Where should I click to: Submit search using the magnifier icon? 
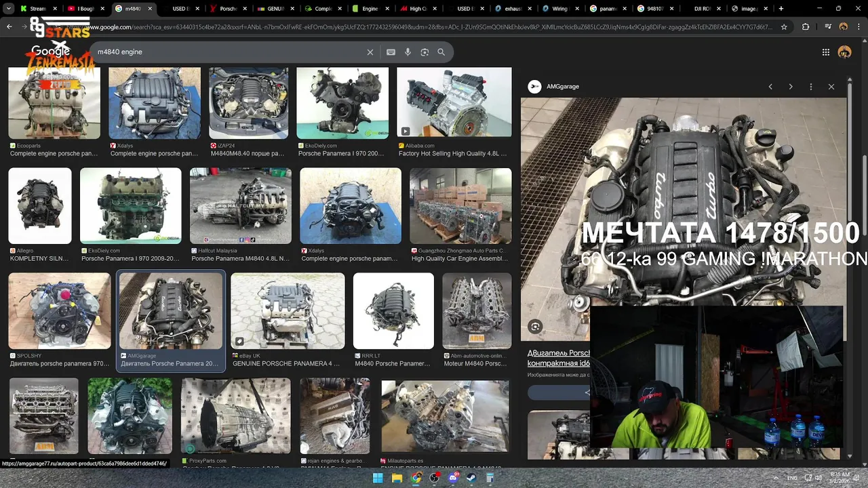coord(441,52)
